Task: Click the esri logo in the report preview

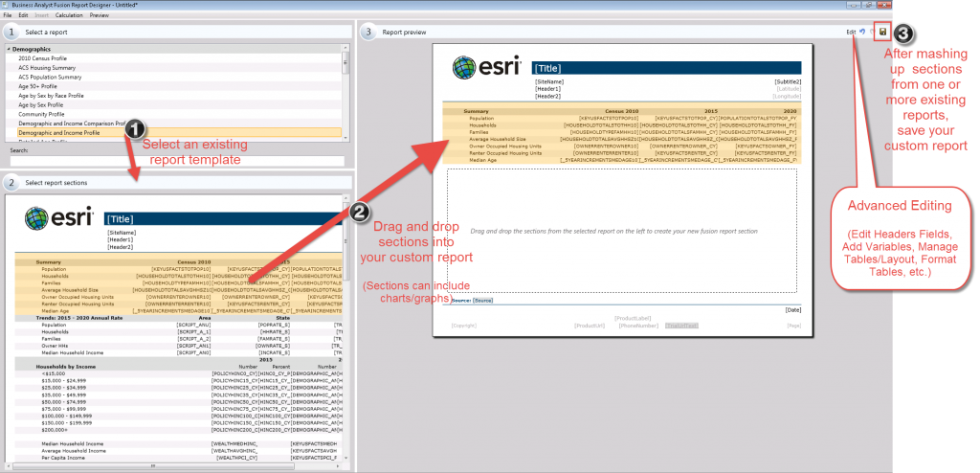Action: pos(487,67)
